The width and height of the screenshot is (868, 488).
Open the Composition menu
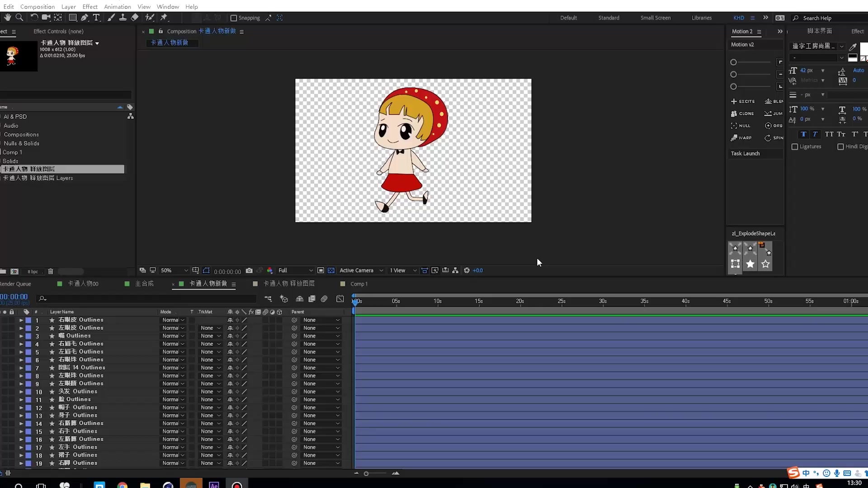point(38,7)
